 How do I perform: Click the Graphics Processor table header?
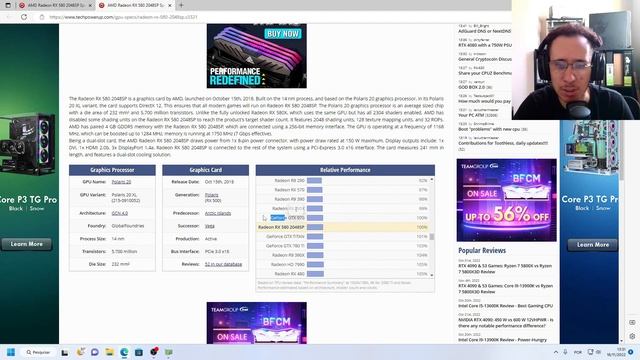[112, 170]
